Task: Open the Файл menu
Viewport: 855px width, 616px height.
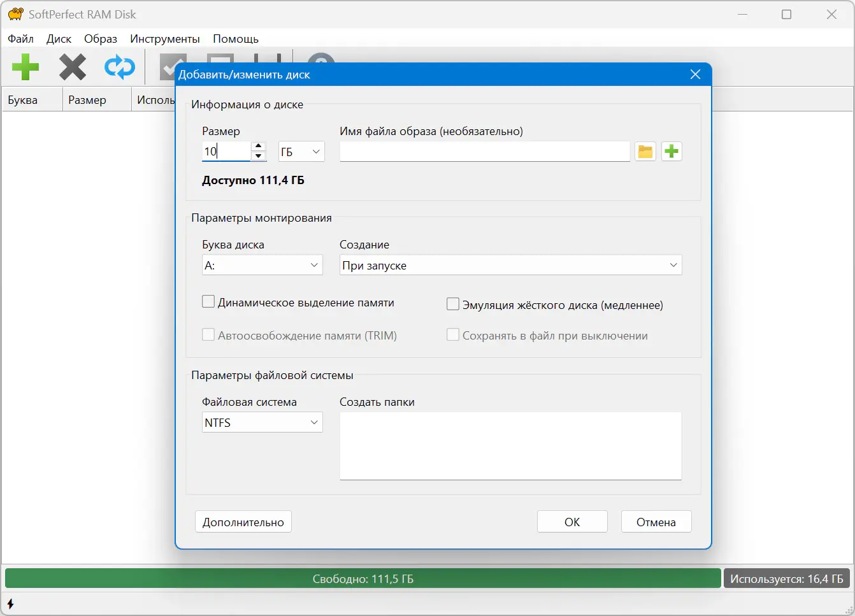Action: (20, 39)
